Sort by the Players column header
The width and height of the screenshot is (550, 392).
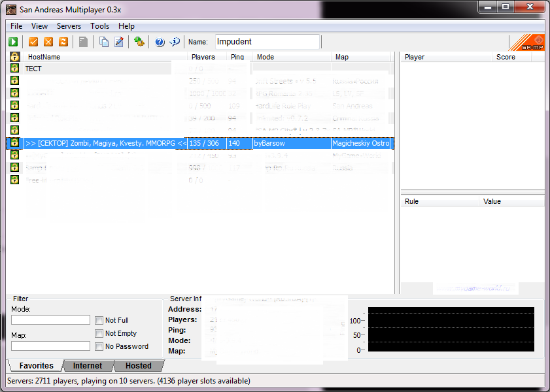click(207, 57)
